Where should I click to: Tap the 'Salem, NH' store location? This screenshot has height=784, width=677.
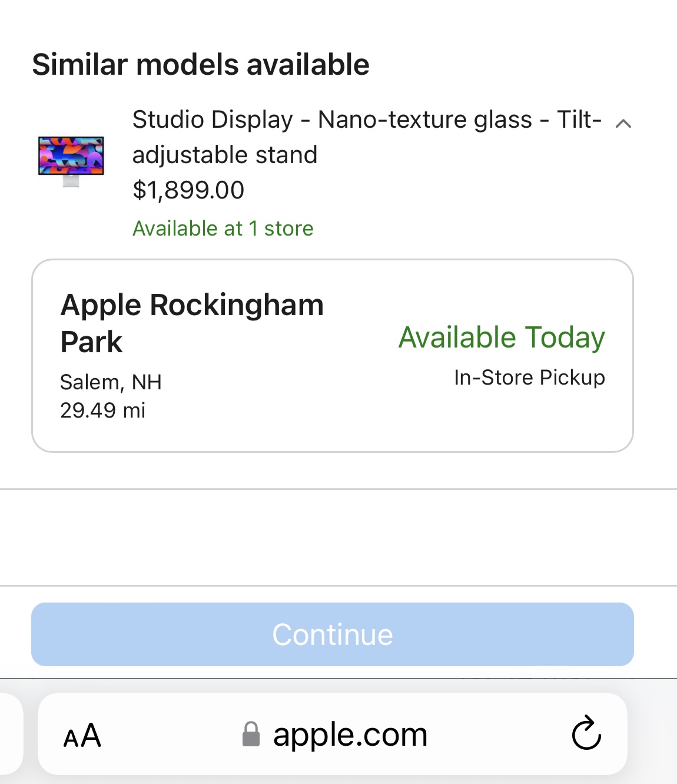111,382
